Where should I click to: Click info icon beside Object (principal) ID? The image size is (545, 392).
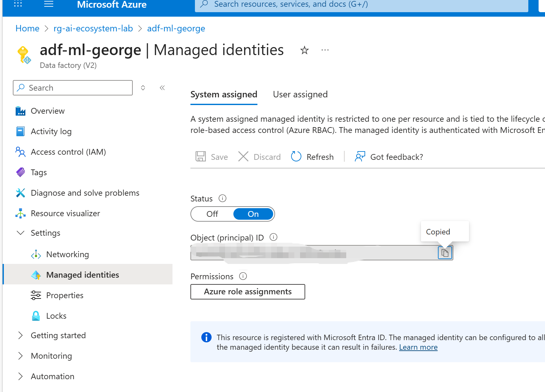tap(273, 237)
